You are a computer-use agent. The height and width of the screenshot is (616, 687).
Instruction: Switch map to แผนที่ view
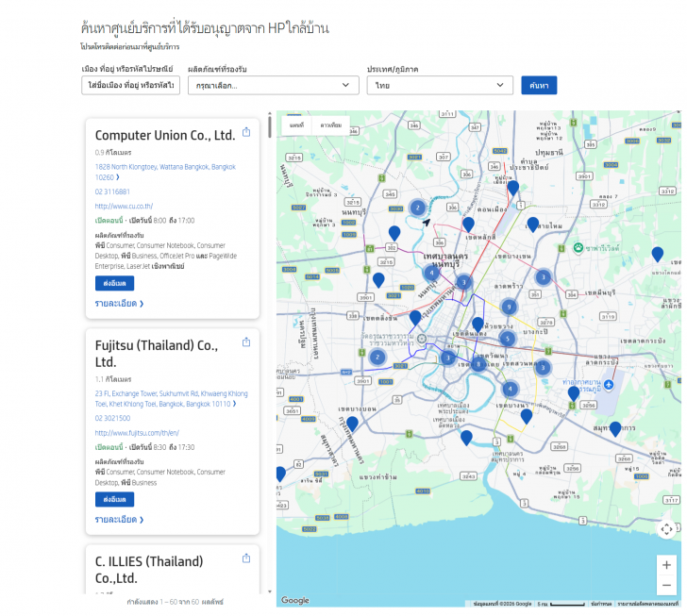coord(296,125)
